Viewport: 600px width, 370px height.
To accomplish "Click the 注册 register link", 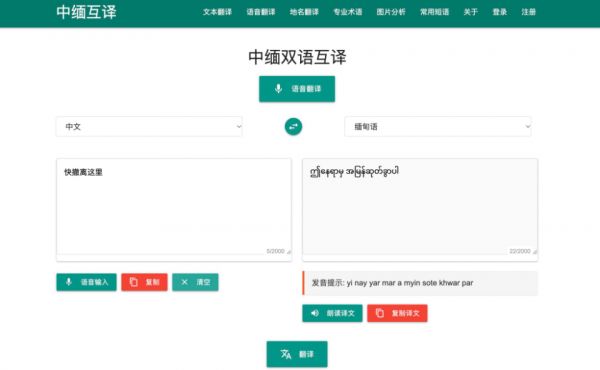I will click(x=528, y=12).
